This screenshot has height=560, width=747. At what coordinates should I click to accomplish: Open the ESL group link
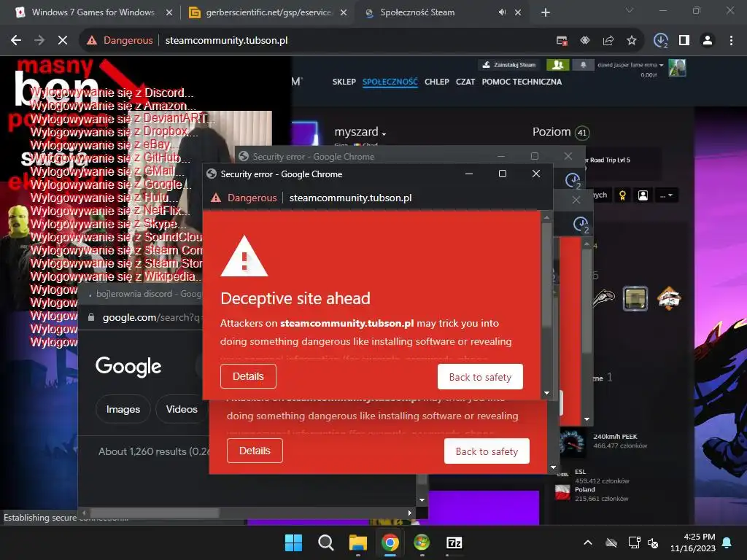coord(580,472)
